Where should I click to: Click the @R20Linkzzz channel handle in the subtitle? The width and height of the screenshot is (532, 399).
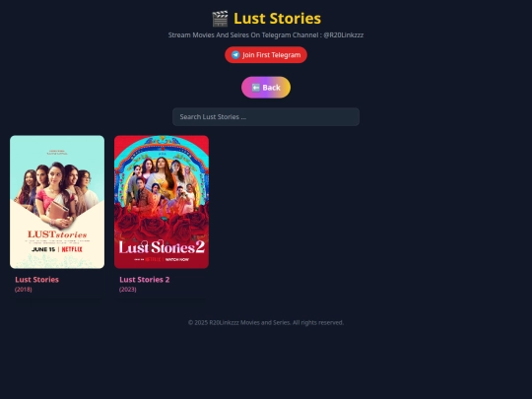coord(344,34)
